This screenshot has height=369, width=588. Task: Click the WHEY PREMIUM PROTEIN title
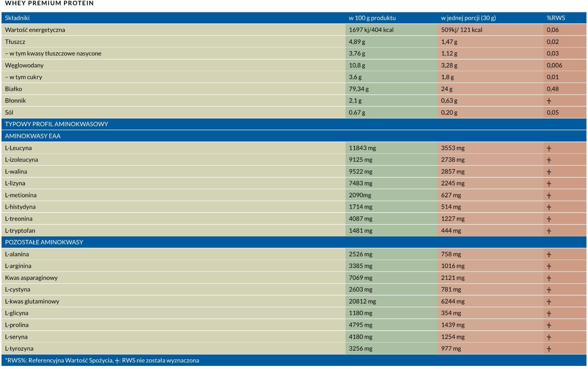coord(49,3)
